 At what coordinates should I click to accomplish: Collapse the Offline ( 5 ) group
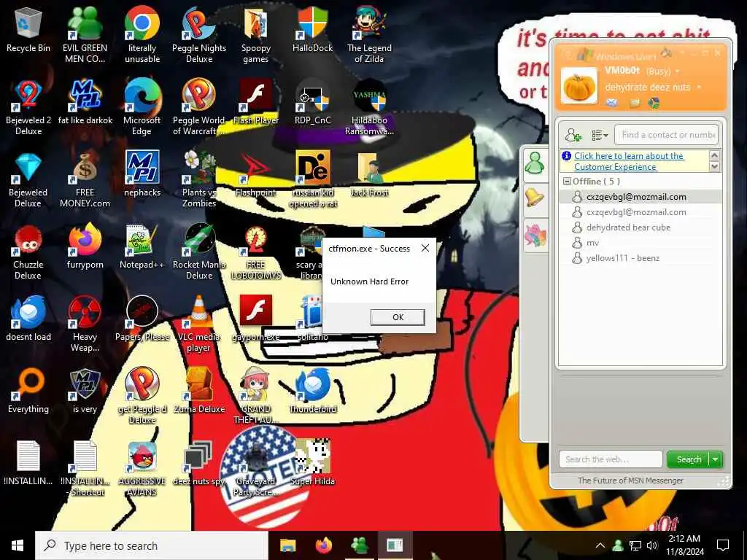[x=567, y=182]
